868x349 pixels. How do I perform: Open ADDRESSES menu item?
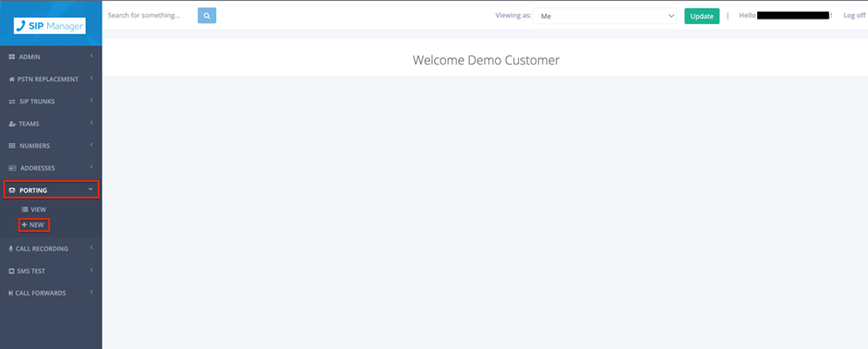(51, 168)
